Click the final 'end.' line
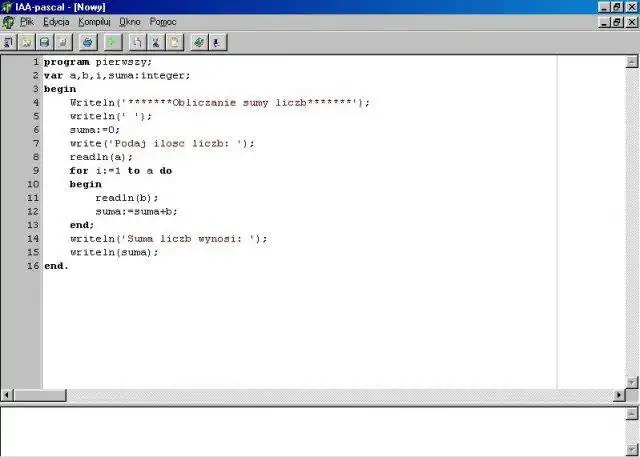 coord(56,266)
